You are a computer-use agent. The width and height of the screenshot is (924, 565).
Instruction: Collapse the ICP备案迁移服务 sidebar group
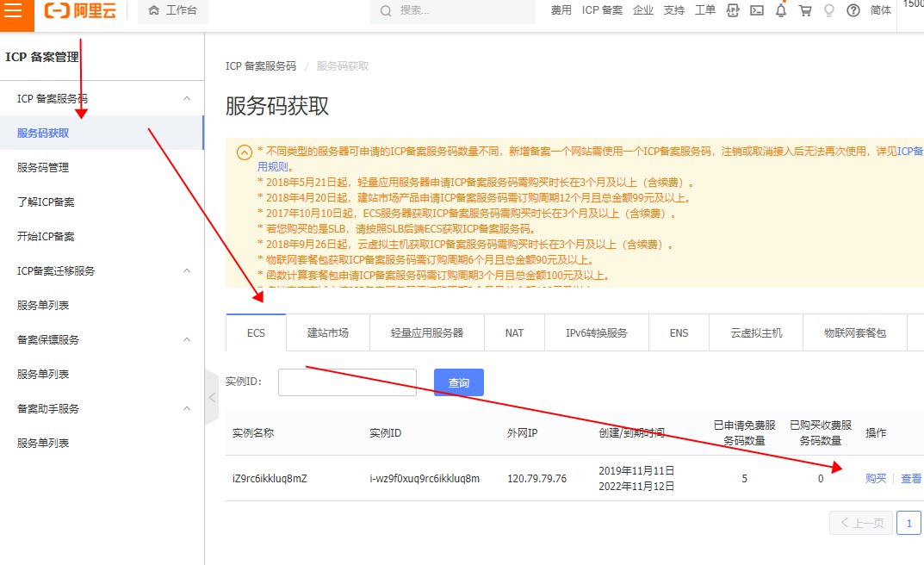(x=187, y=271)
